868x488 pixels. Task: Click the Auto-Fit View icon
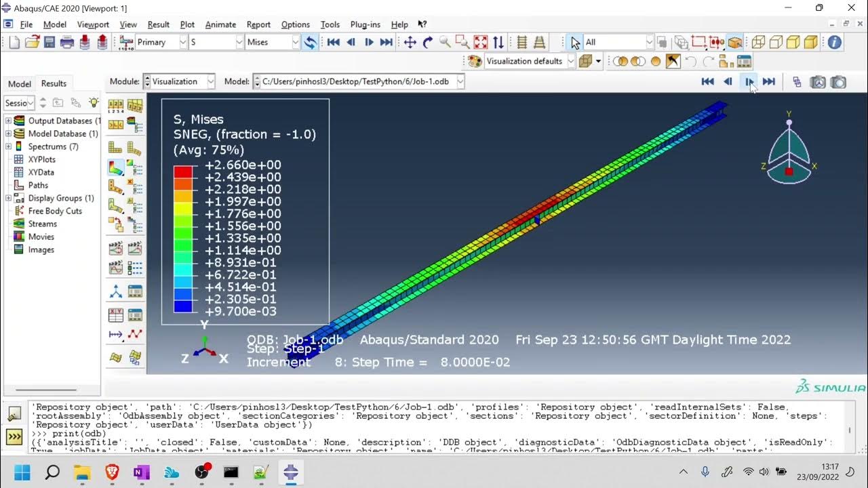(481, 42)
